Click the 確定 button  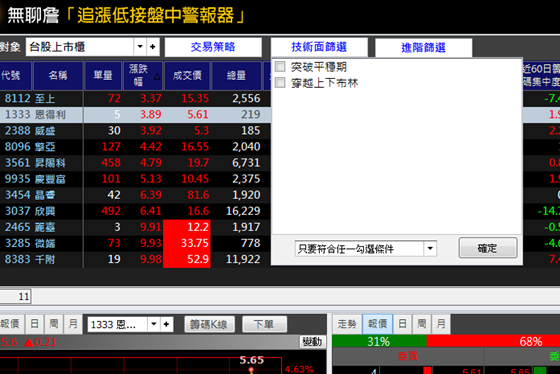tap(488, 248)
